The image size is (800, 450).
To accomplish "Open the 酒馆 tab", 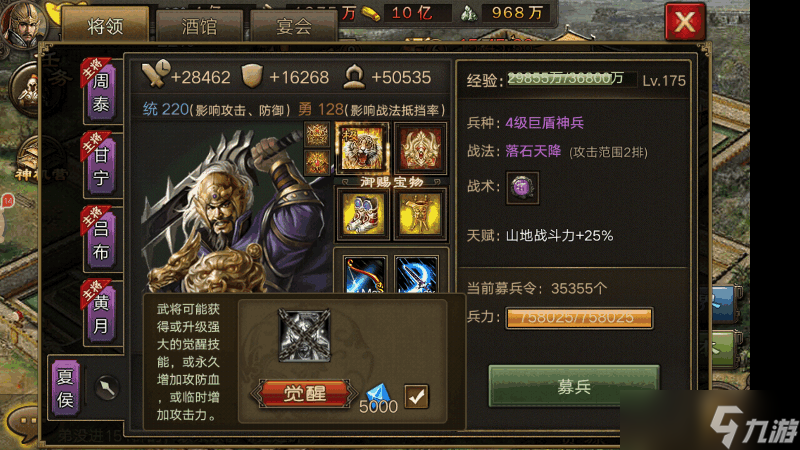I will tap(199, 27).
